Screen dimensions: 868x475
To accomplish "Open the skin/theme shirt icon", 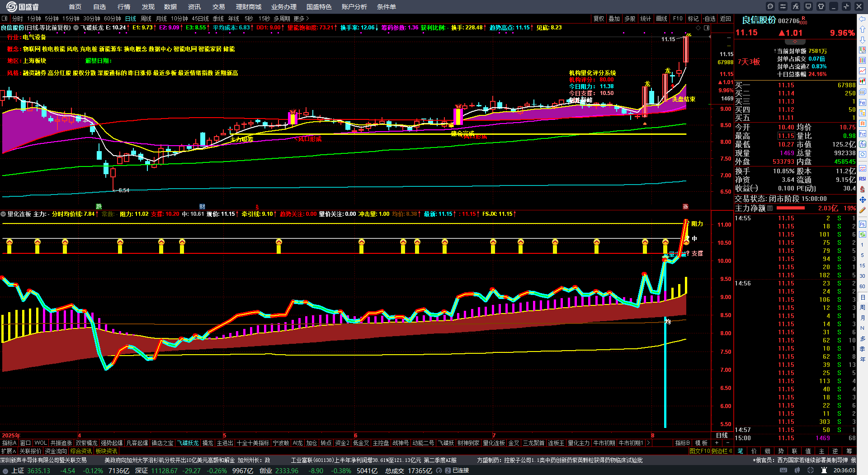I will 821,6.
